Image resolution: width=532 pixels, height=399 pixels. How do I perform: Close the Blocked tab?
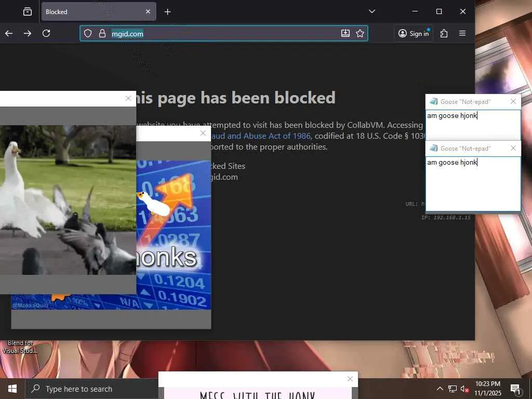click(148, 12)
